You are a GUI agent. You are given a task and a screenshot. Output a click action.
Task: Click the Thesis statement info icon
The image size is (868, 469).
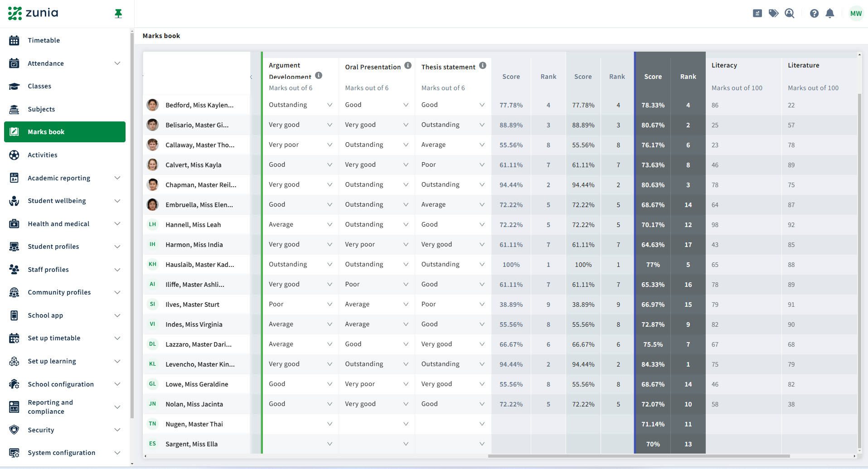pos(483,66)
